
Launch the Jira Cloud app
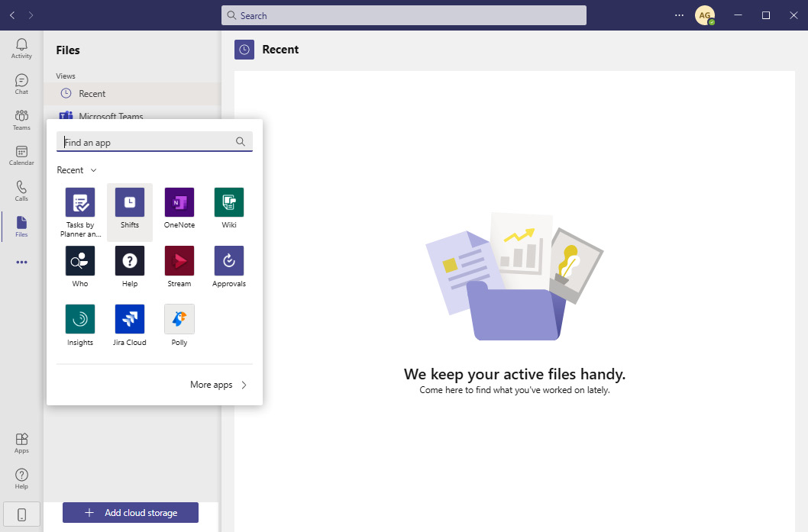130,325
